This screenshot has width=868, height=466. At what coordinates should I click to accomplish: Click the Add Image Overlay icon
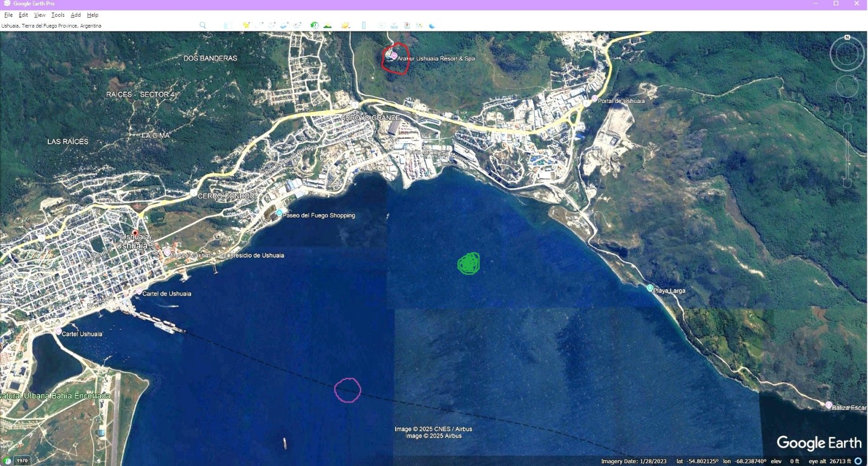284,25
